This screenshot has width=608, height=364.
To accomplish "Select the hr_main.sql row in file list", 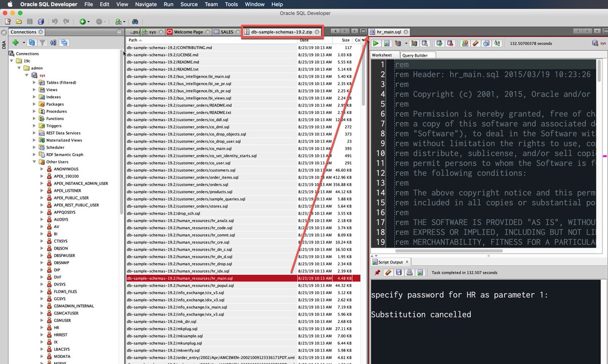I will (x=243, y=278).
